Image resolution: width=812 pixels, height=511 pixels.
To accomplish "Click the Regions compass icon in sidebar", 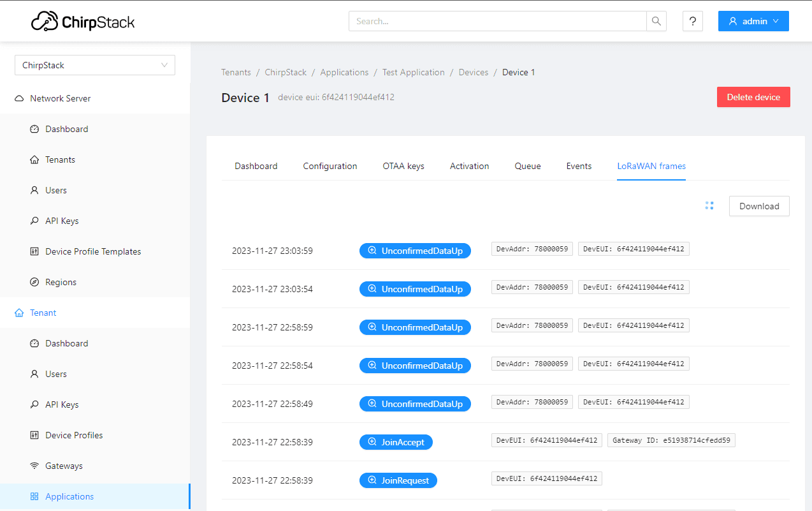I will point(34,282).
